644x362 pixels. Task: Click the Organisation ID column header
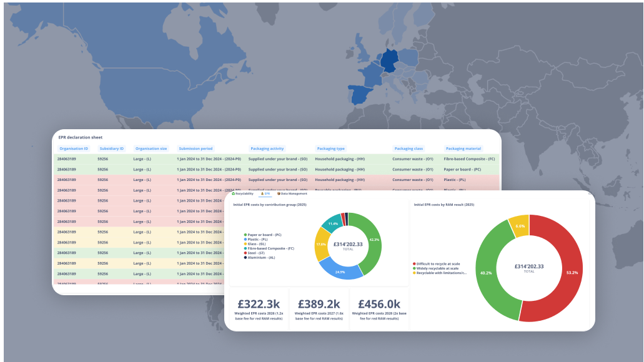click(x=73, y=149)
